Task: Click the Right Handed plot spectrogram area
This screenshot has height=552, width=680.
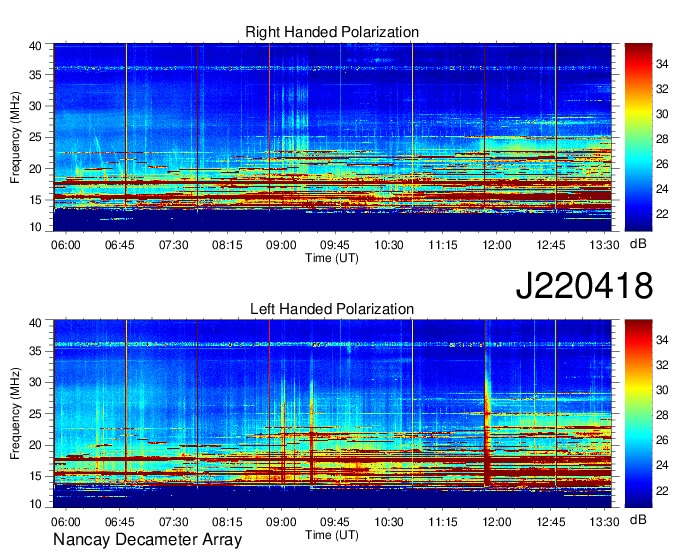Action: [x=332, y=137]
